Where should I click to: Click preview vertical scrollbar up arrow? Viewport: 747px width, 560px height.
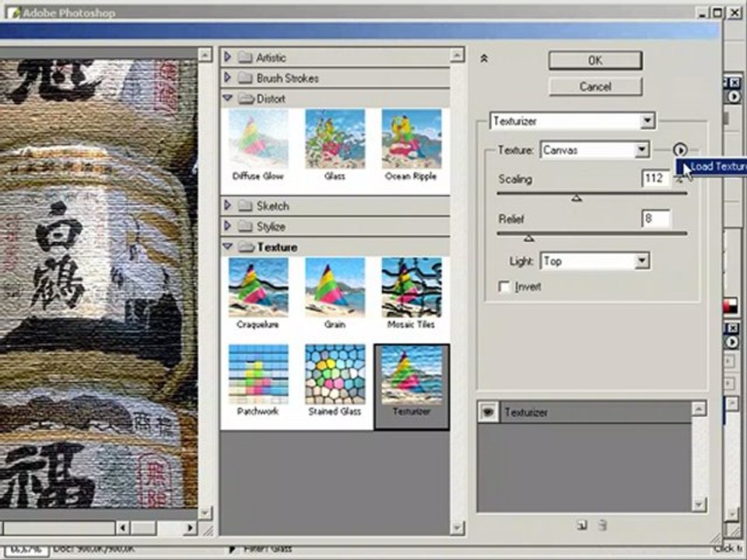tap(205, 54)
